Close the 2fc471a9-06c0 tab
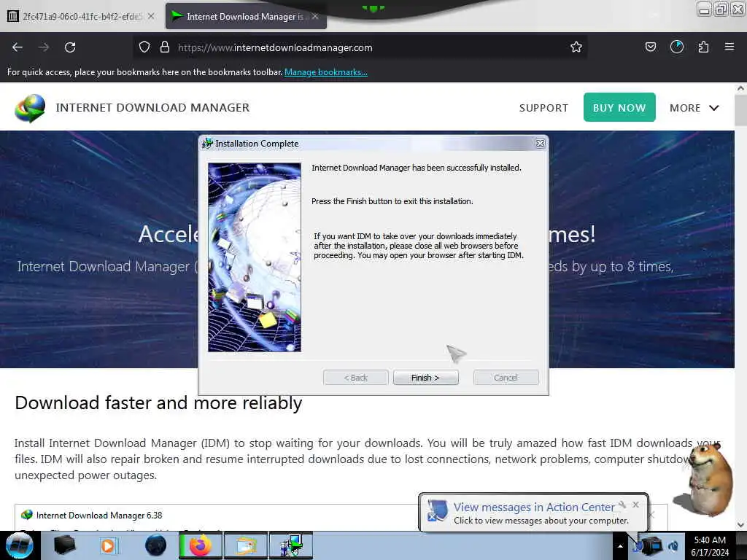This screenshot has height=560, width=747. (151, 16)
